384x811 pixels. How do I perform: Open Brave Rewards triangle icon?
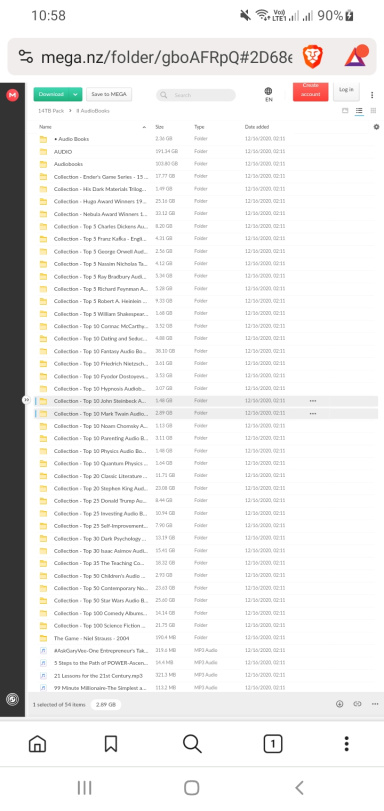(356, 56)
